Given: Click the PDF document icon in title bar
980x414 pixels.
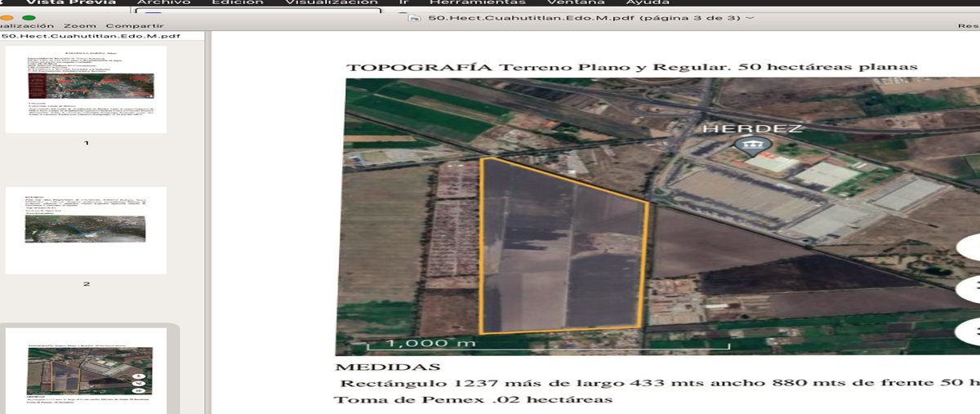Looking at the screenshot, I should pyautogui.click(x=416, y=17).
